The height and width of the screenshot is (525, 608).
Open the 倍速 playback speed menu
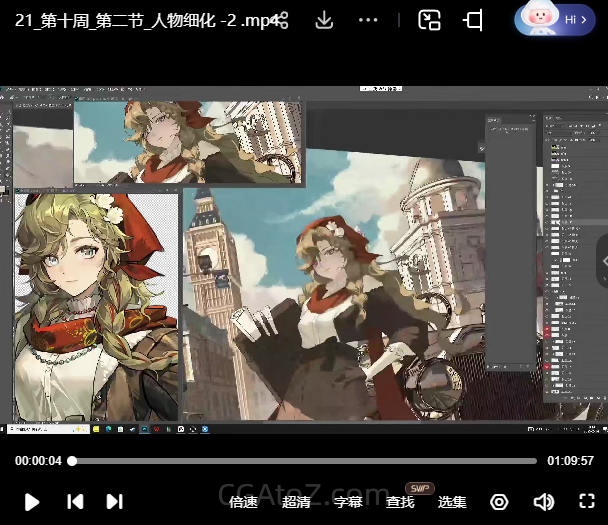point(243,502)
